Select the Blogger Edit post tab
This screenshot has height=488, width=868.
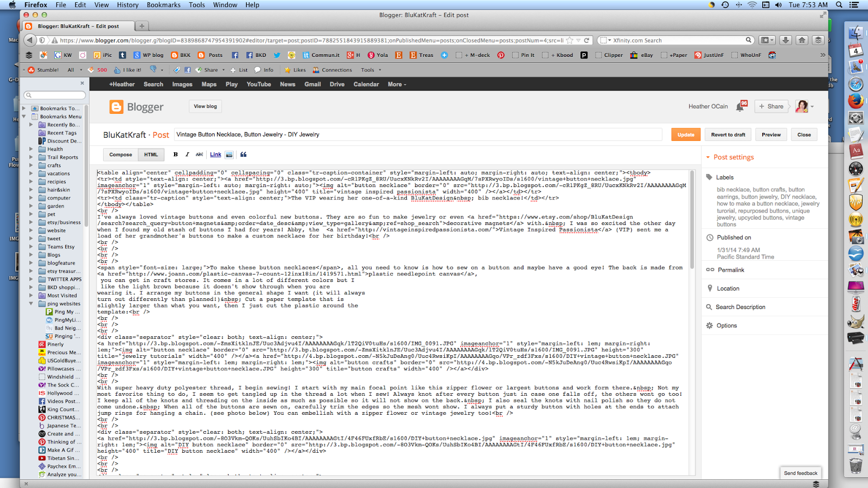coord(78,26)
